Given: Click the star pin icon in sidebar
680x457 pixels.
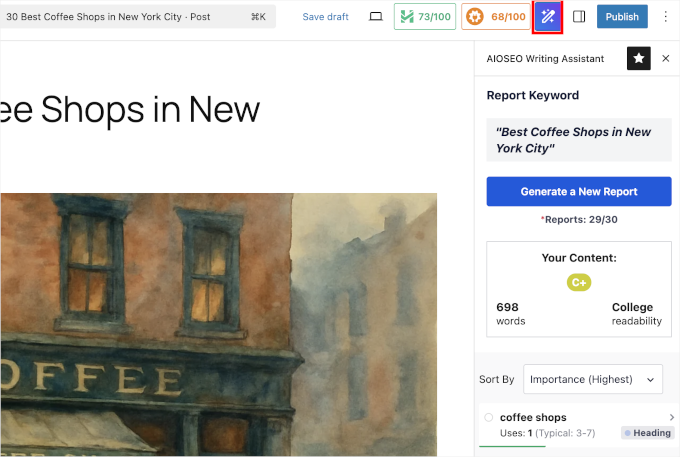Looking at the screenshot, I should tap(638, 59).
